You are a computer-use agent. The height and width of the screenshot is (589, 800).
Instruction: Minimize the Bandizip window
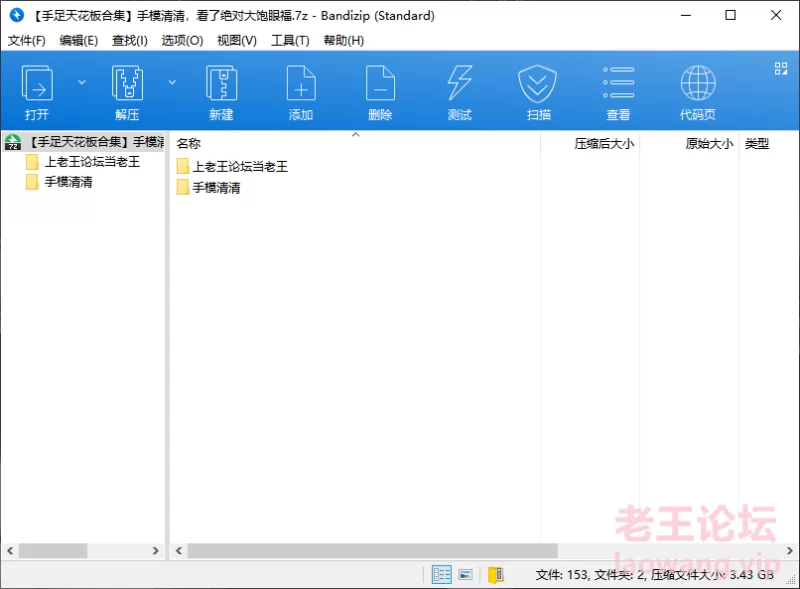click(686, 15)
